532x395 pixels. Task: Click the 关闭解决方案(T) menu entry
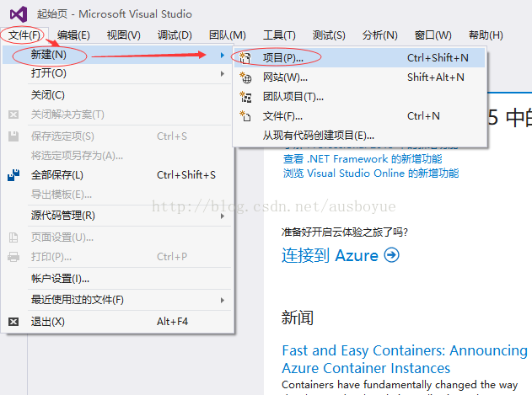117,115
